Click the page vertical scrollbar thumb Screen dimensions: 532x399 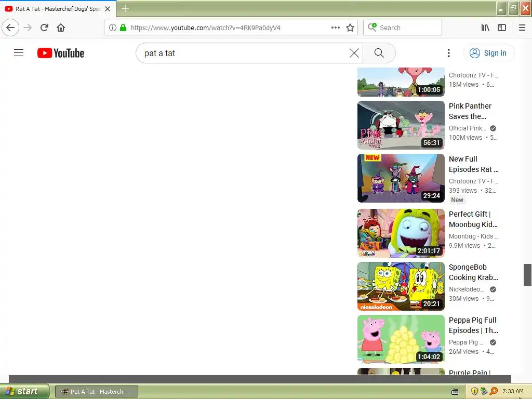click(x=527, y=275)
